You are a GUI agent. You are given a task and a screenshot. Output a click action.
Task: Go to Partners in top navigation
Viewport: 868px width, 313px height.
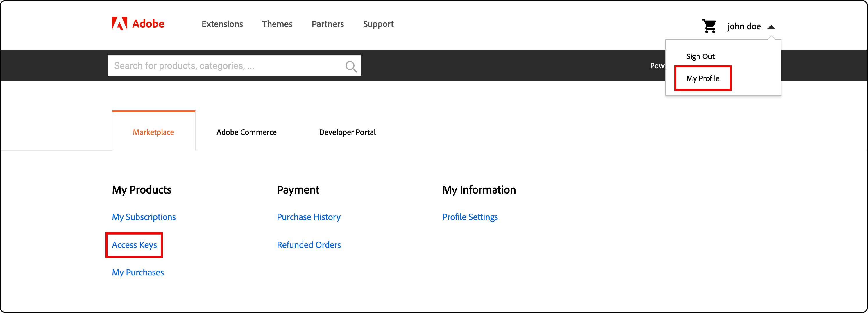tap(327, 24)
